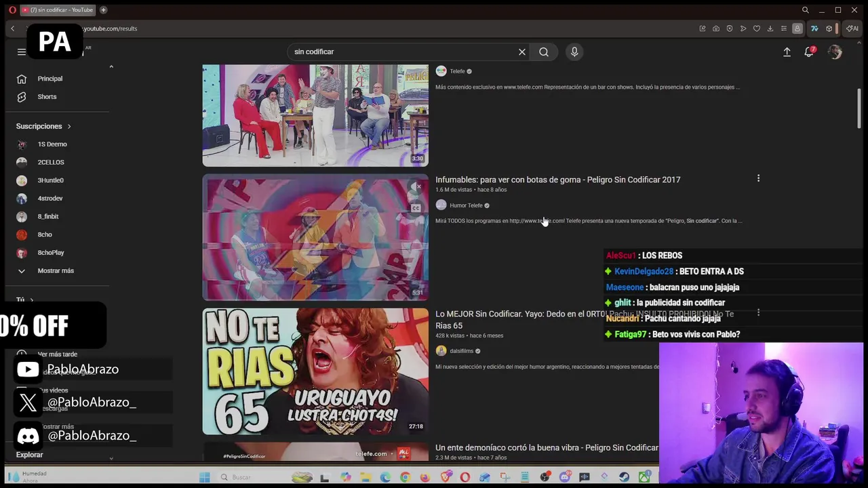Image resolution: width=868 pixels, height=488 pixels.
Task: Open the Opera profile icon in the toolbar
Action: (x=797, y=28)
